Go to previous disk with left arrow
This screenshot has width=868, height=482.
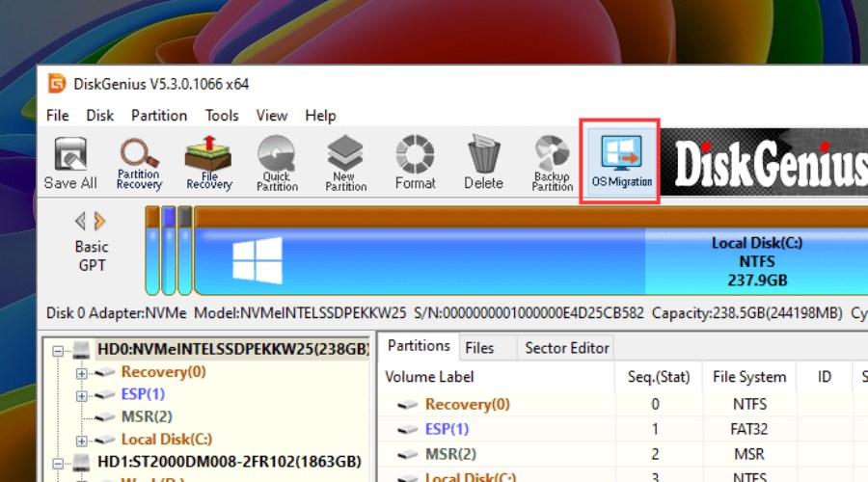[80, 221]
